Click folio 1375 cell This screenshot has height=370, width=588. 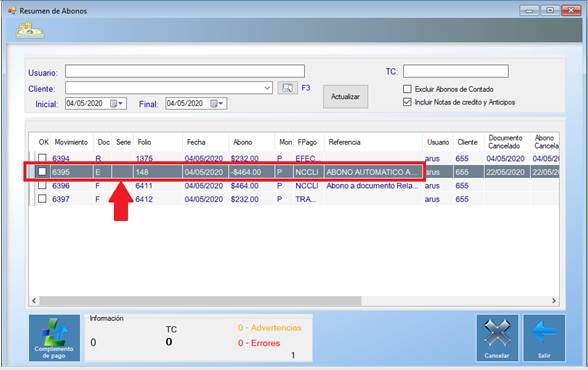[144, 159]
